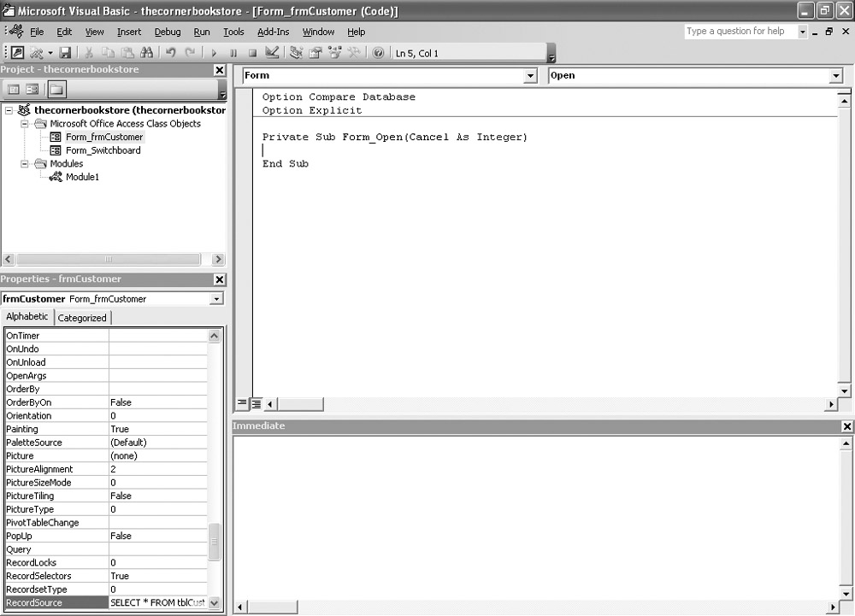Collapse the Modules folder in the tree
Image resolution: width=855 pixels, height=616 pixels.
click(x=26, y=163)
